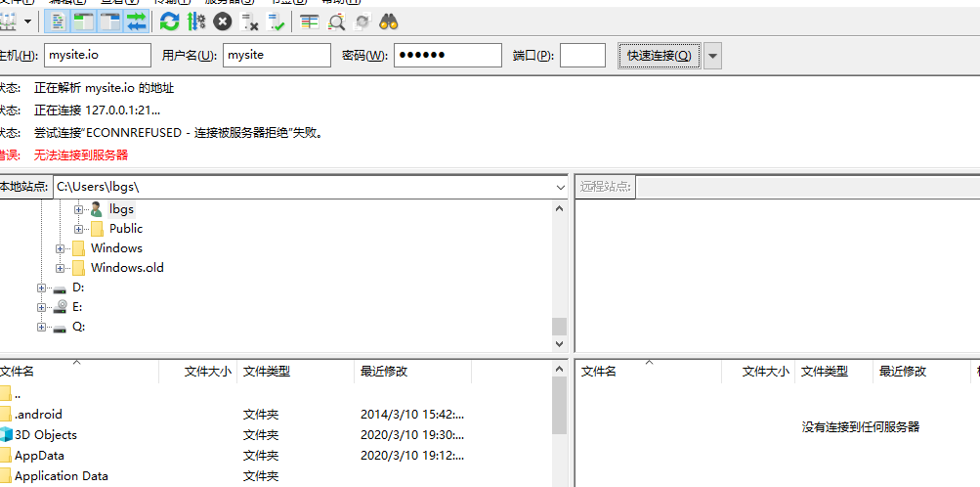This screenshot has height=487, width=980.
Task: Toggle the local directory tree view
Action: tap(83, 22)
